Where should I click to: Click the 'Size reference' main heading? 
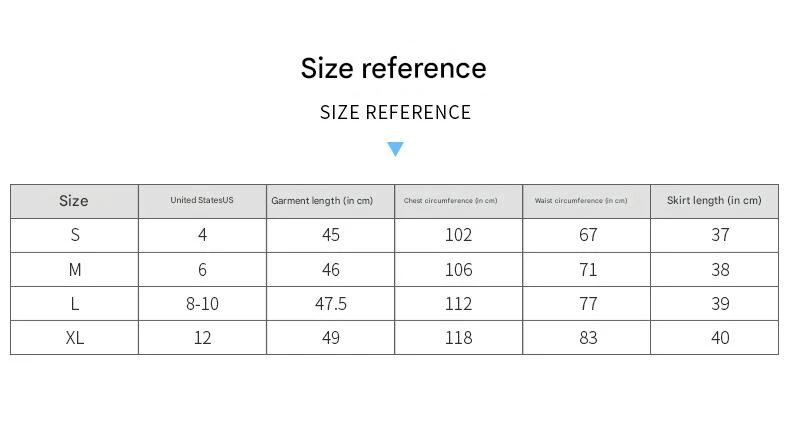(x=394, y=68)
